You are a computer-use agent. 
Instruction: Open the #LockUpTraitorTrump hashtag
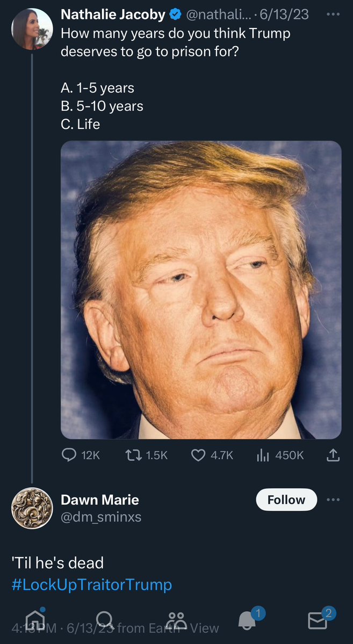click(x=91, y=584)
